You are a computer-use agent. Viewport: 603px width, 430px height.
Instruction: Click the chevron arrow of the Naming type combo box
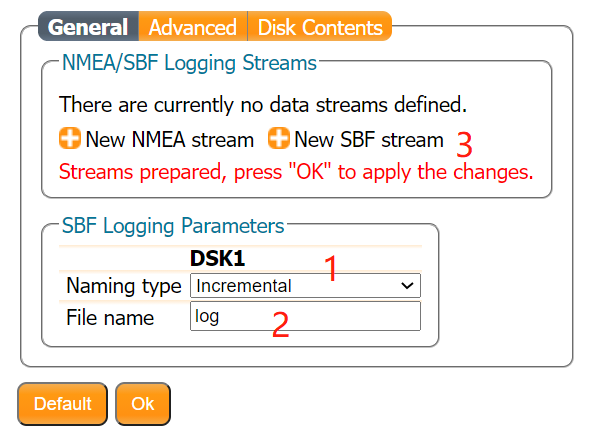click(407, 286)
